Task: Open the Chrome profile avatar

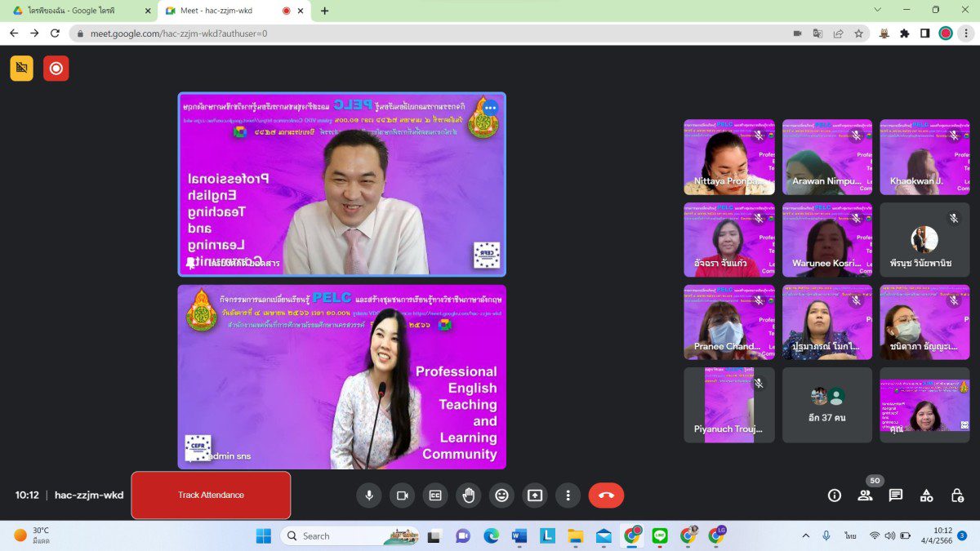Action: tap(946, 33)
